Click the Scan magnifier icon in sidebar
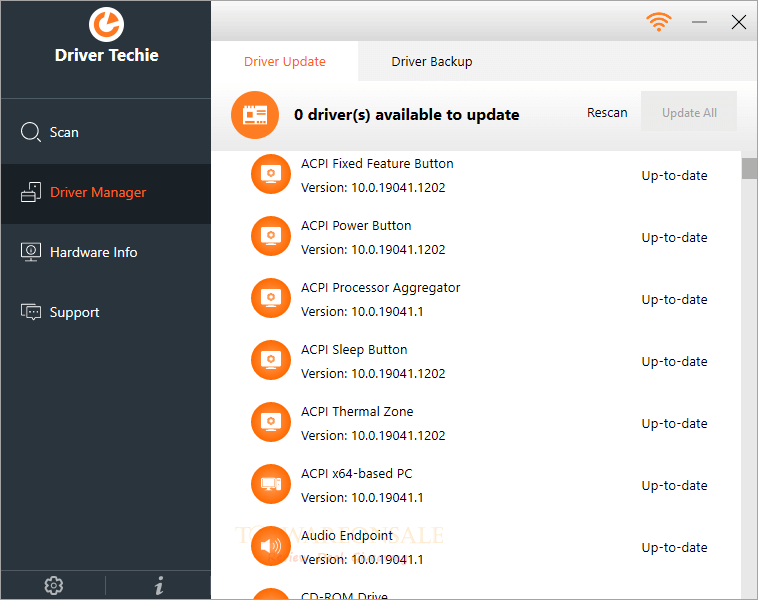This screenshot has width=758, height=600. [30, 132]
